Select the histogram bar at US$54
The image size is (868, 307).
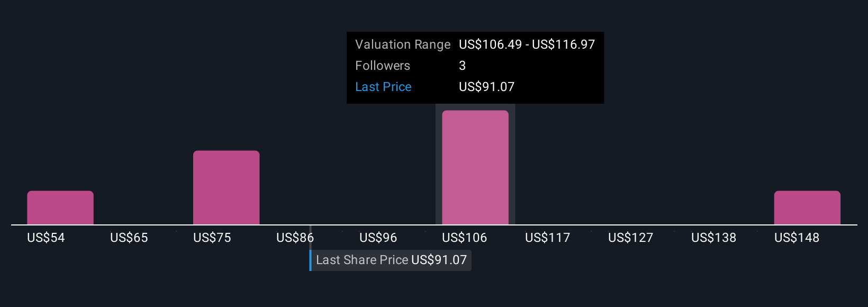60,207
